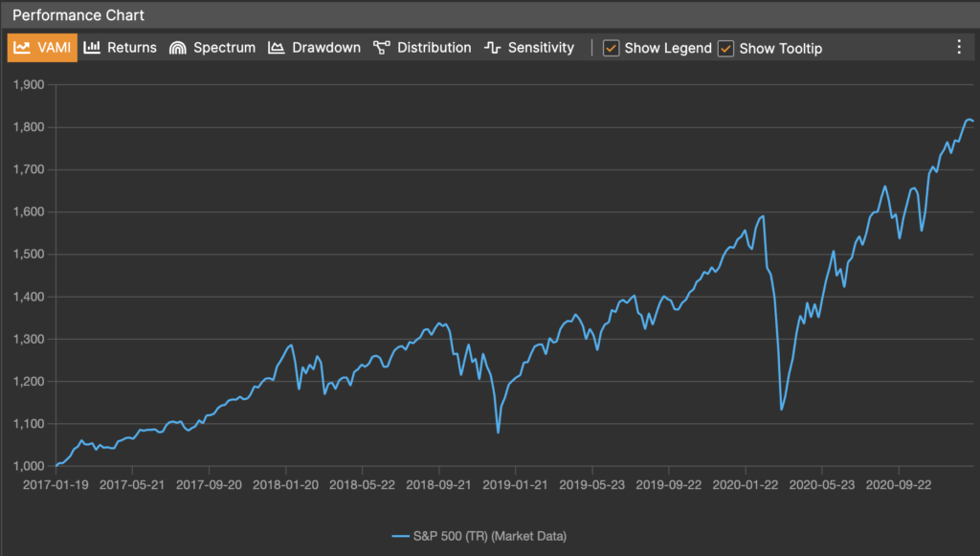The height and width of the screenshot is (556, 980).
Task: Click the 1,000 value axis label
Action: pyautogui.click(x=30, y=466)
